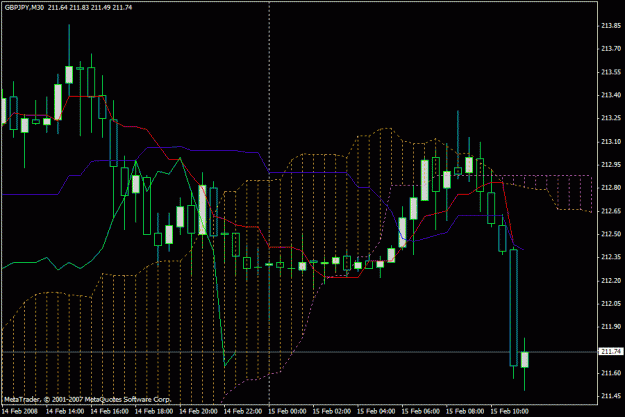The height and width of the screenshot is (417, 625).
Task: Click the 213.40 price scale value
Action: click(x=611, y=95)
